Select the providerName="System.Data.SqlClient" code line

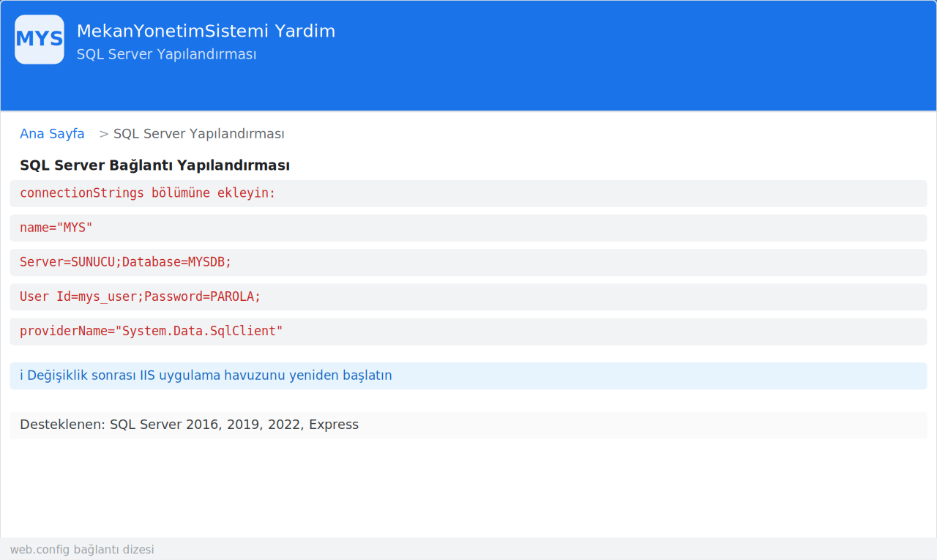coord(468,332)
